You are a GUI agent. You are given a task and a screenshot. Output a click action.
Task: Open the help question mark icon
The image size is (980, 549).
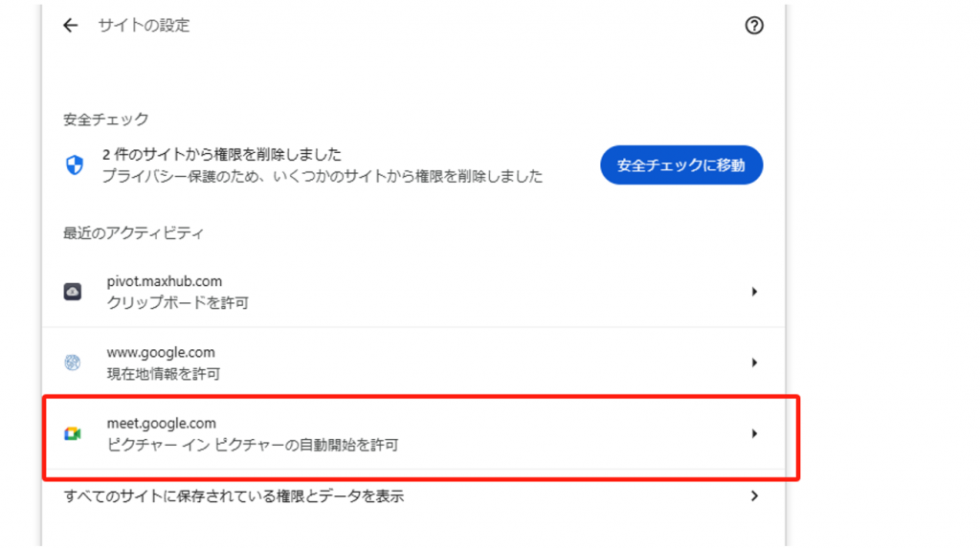pyautogui.click(x=754, y=25)
